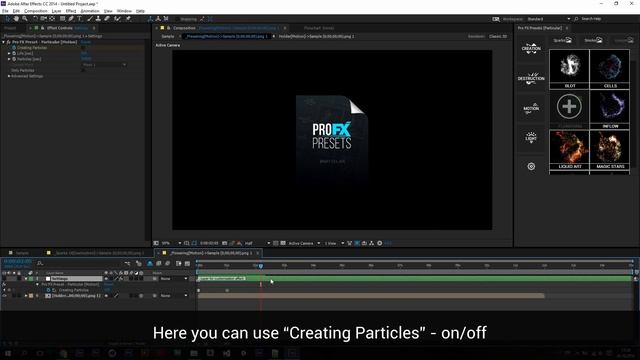
Task: Open the Workspace Standard dropdown
Action: pos(549,19)
